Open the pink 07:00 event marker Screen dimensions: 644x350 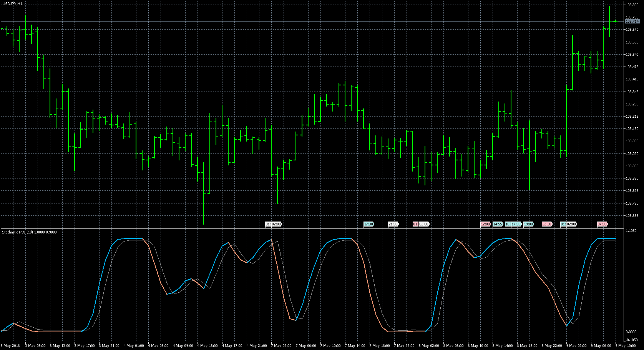click(602, 224)
